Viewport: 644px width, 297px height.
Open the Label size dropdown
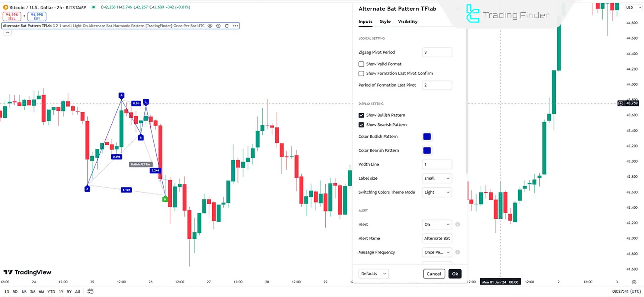(437, 178)
